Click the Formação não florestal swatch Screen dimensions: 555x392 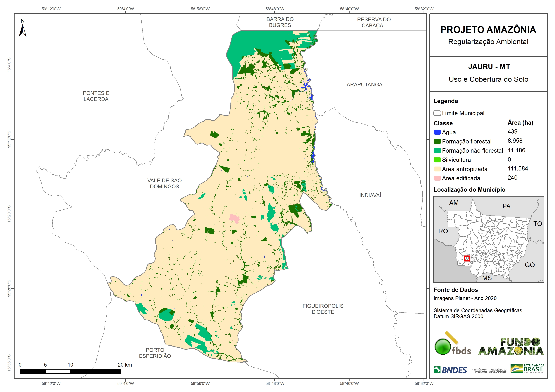[437, 150]
